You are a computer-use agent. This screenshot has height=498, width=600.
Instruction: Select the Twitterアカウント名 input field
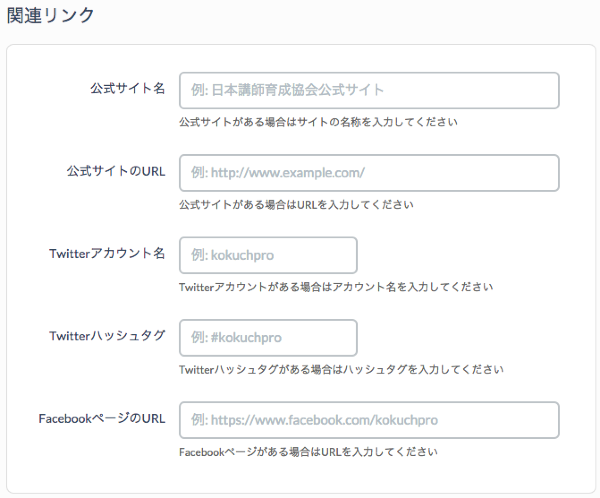pos(268,255)
